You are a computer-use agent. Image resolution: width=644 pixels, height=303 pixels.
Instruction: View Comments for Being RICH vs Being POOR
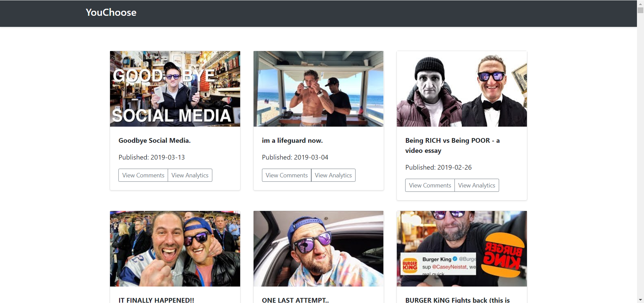pos(430,185)
